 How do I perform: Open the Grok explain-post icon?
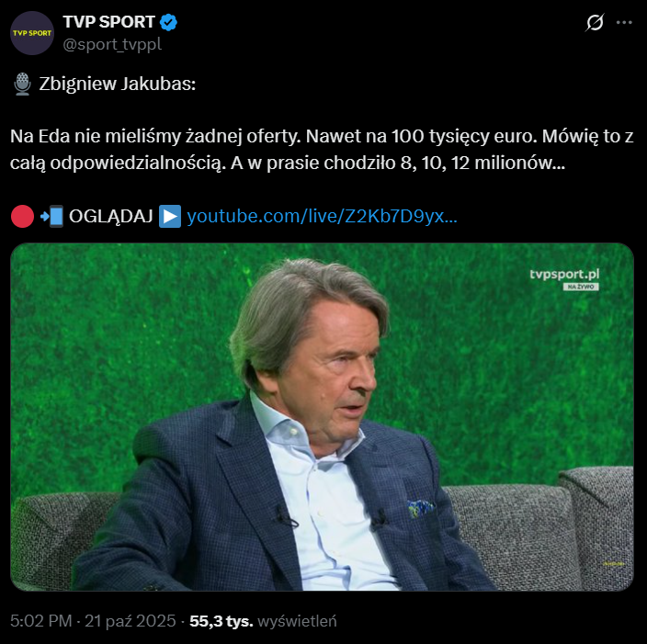(595, 22)
